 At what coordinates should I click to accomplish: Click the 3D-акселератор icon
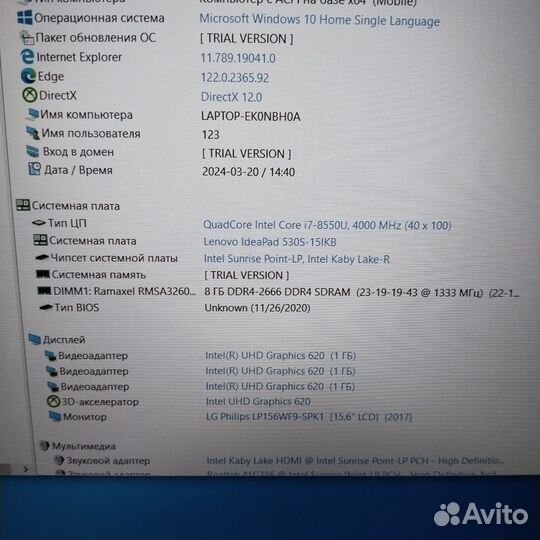[53, 401]
